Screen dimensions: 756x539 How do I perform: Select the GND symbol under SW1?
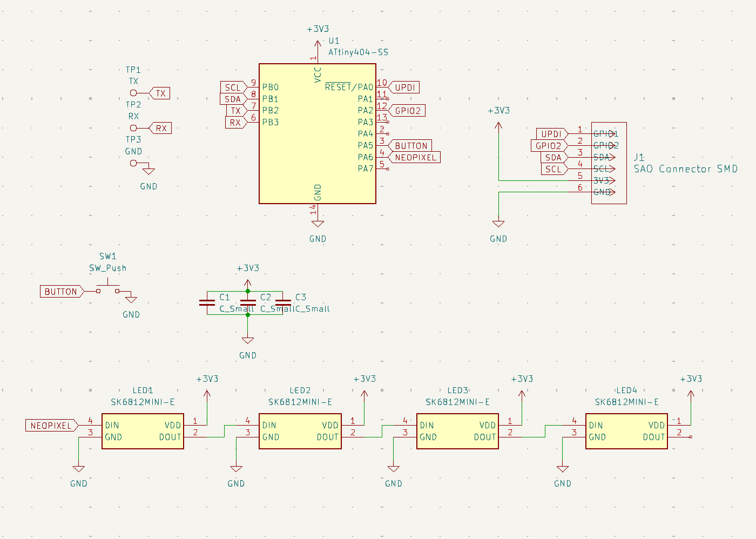131,300
